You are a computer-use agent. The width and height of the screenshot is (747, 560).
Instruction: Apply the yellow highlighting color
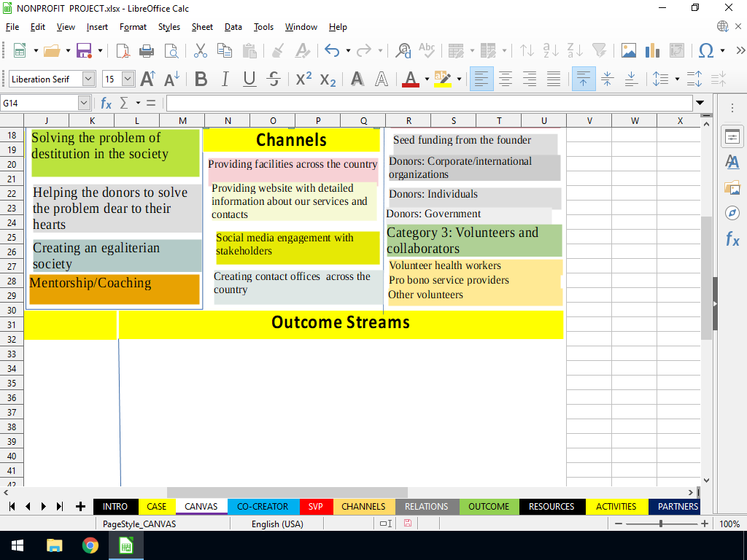[x=443, y=79]
